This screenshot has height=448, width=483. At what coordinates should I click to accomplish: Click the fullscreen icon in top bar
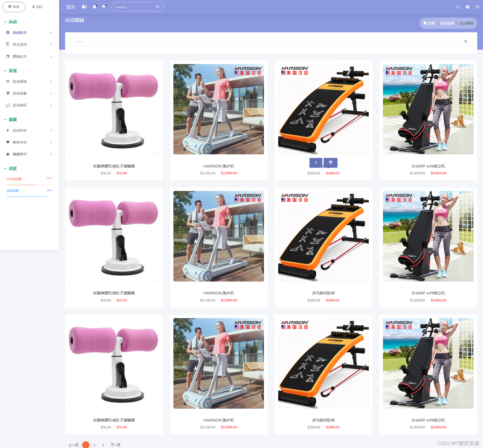point(458,7)
